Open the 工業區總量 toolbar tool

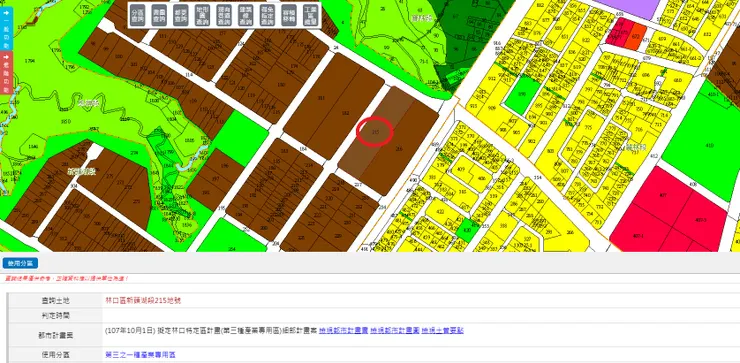point(311,16)
